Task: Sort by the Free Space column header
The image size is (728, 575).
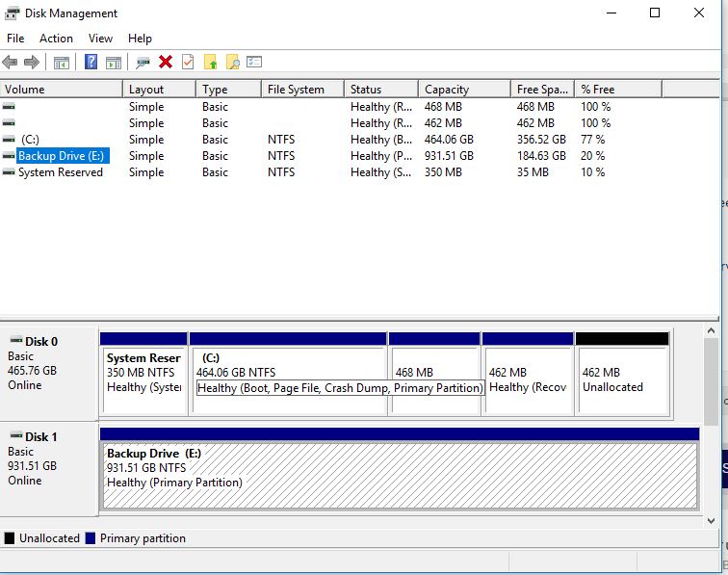Action: pos(543,90)
